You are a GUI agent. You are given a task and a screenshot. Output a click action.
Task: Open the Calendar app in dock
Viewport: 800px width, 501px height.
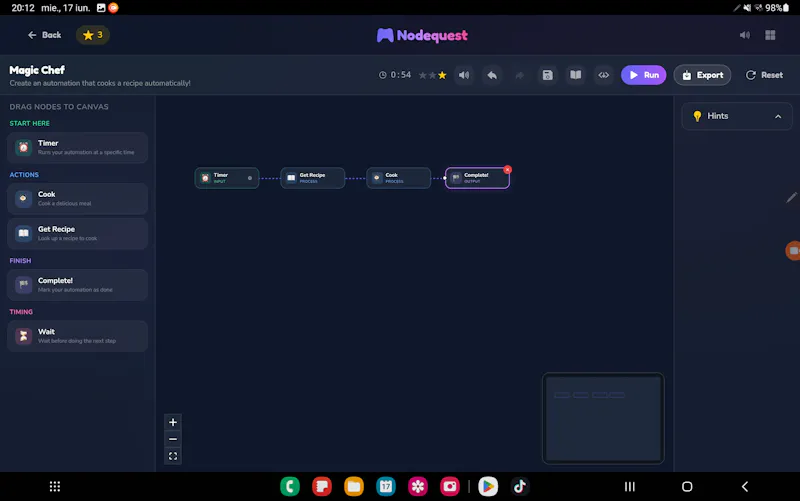tap(386, 487)
